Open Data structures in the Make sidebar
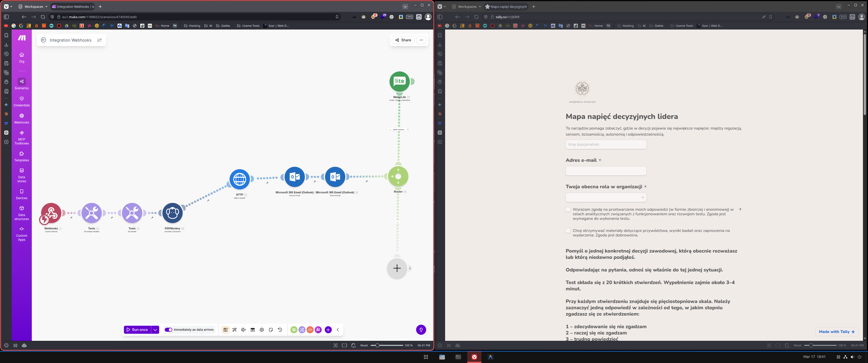This screenshot has height=363, width=868. [21, 213]
